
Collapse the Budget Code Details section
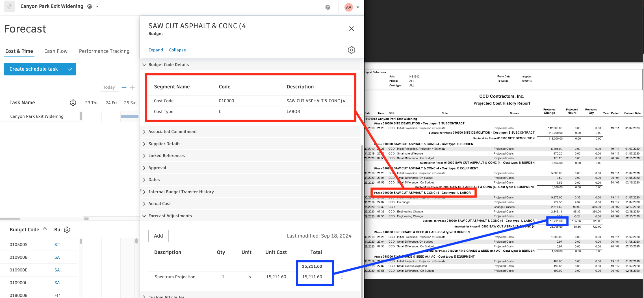pyautogui.click(x=144, y=65)
